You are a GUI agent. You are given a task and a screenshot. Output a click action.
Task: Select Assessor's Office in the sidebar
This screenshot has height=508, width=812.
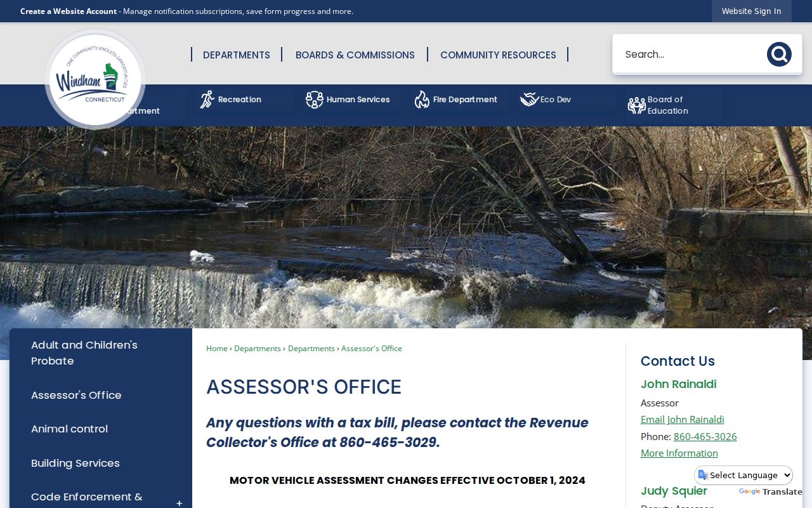[x=101, y=395]
